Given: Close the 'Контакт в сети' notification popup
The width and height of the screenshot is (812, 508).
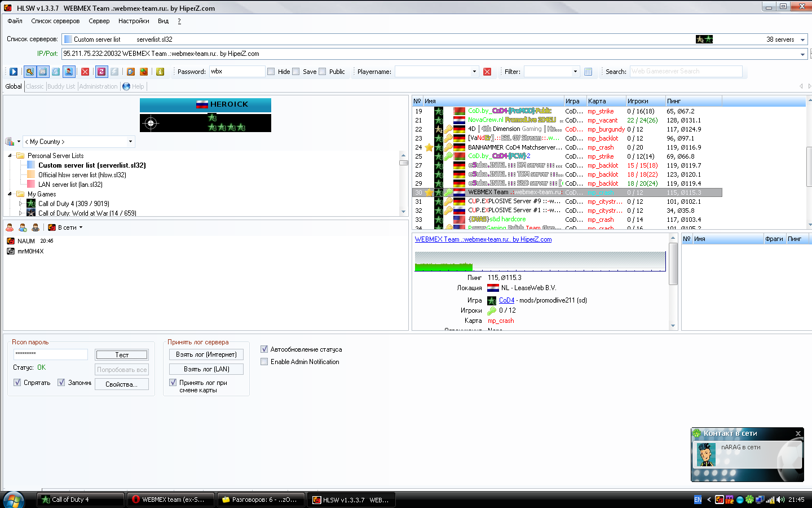Looking at the screenshot, I should [798, 433].
